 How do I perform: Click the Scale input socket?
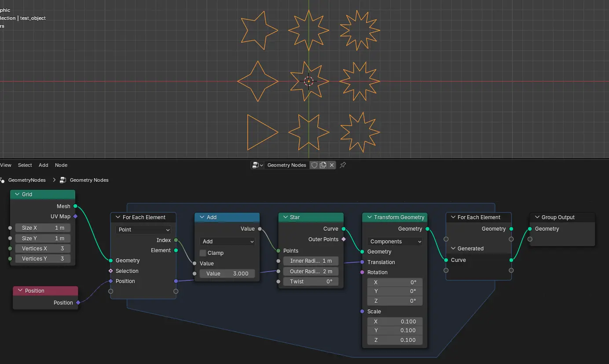point(362,311)
